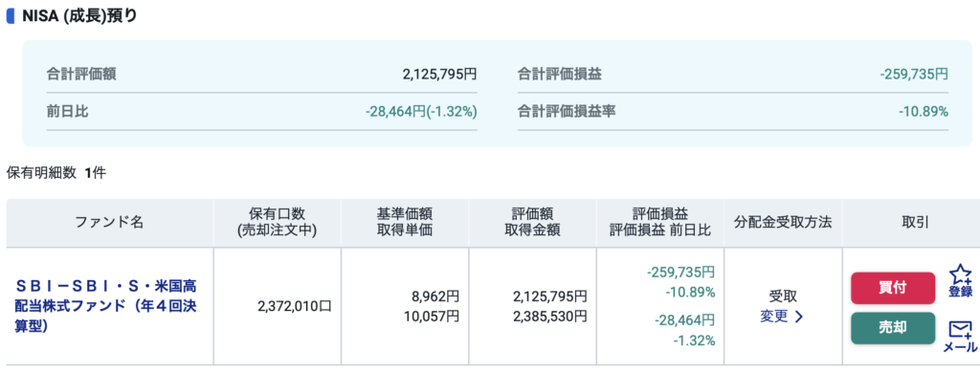Click the chevron arrow next to 変更

(799, 317)
